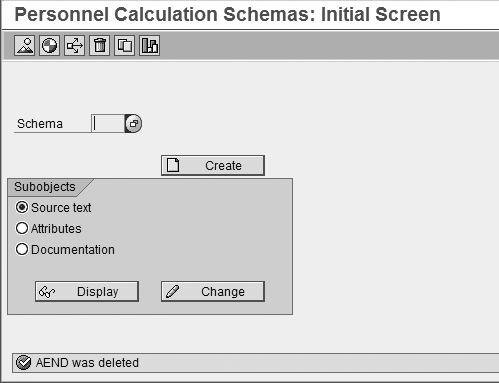Click the Schema field label

pos(40,124)
